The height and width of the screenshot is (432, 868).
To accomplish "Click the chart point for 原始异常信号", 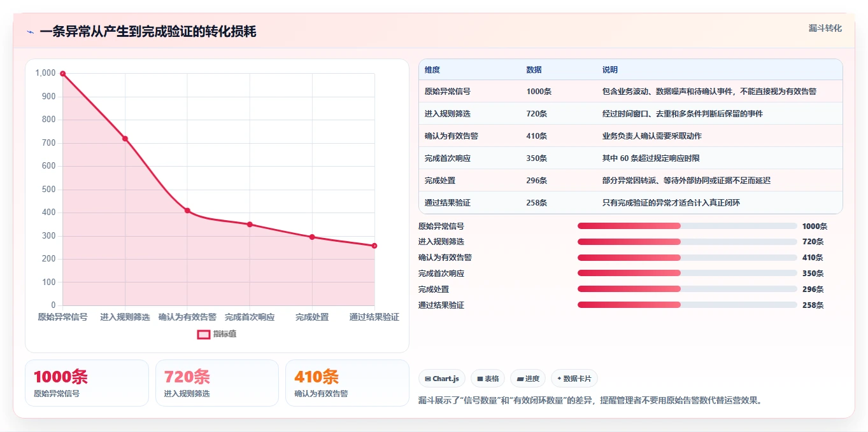I will click(62, 74).
